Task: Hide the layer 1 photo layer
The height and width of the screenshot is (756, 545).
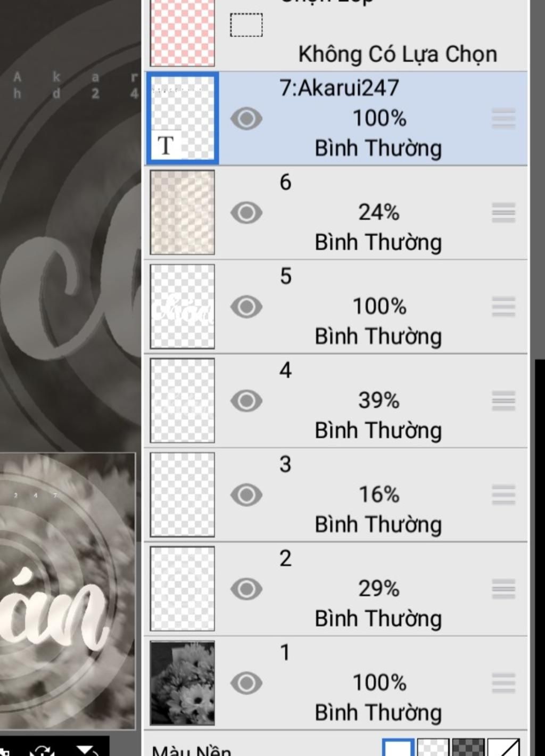Action: coord(246,683)
